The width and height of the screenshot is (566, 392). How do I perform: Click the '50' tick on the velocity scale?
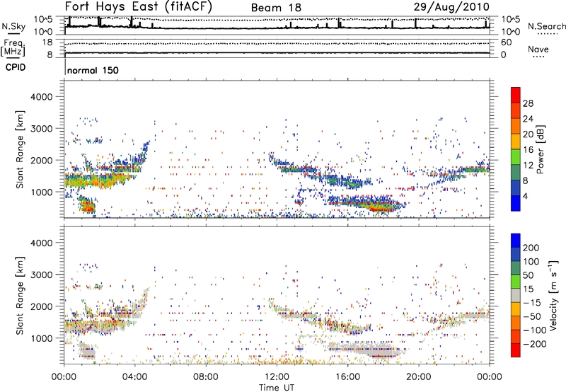point(528,275)
